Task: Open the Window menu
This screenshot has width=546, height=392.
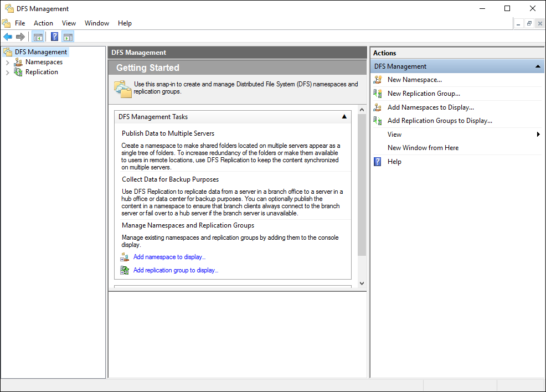Action: (96, 23)
